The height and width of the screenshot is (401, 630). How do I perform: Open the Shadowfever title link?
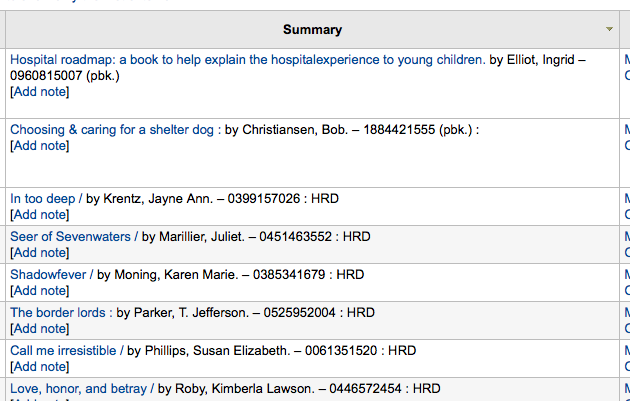point(51,274)
